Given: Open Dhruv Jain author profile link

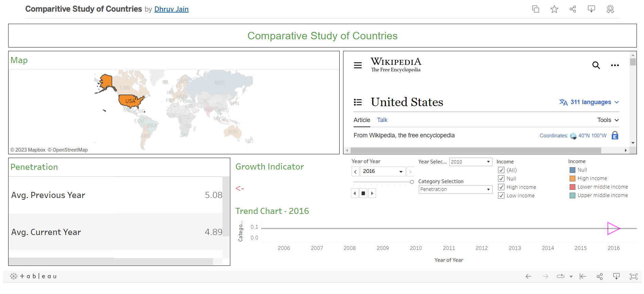Looking at the screenshot, I should pyautogui.click(x=171, y=9).
